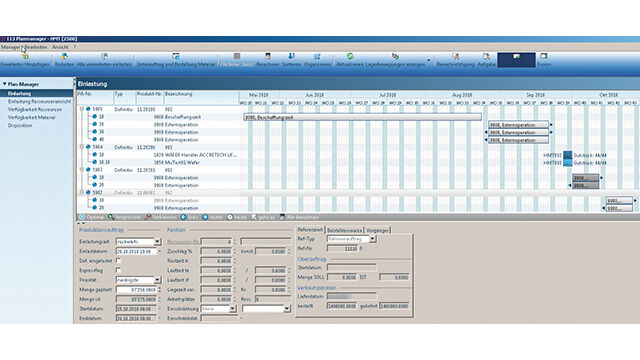This screenshot has width=640, height=360.
Task: Open the Benachrichtigung toolbar icon
Action: pyautogui.click(x=456, y=56)
